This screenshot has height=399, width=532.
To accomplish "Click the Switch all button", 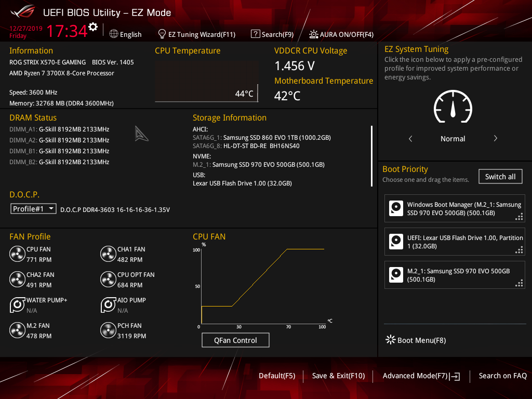I will tap(500, 177).
